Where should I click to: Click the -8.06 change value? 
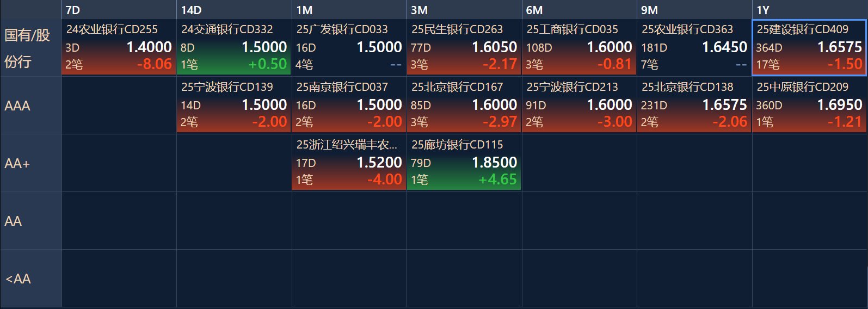point(155,64)
